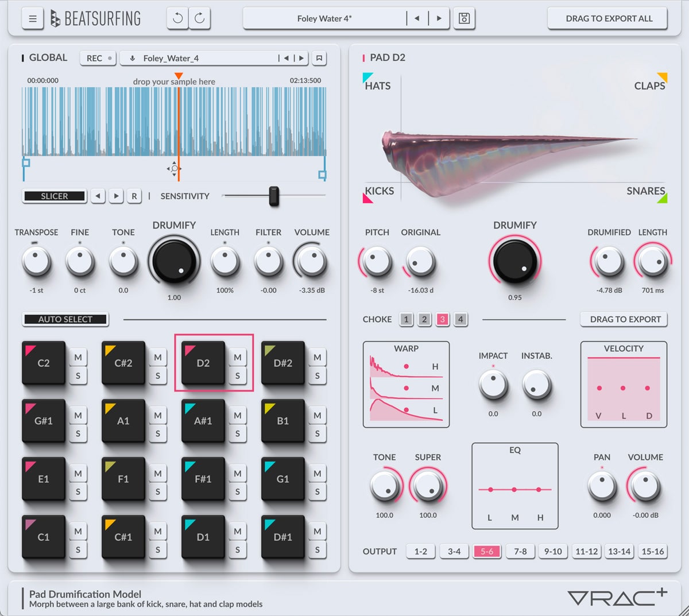The height and width of the screenshot is (616, 689).
Task: Click the Beatsurfing logo
Action: [x=95, y=19]
